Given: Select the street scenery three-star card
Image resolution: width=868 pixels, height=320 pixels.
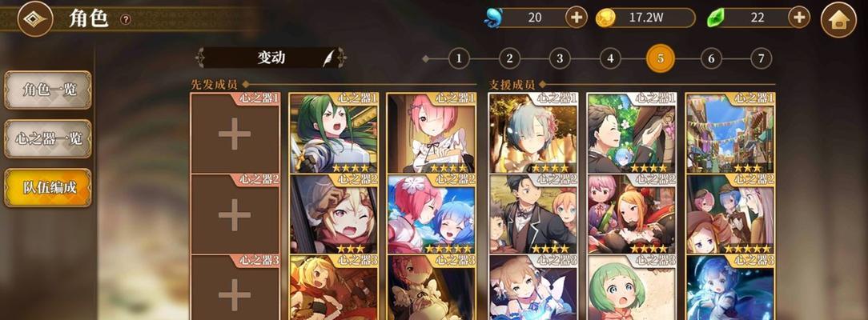Looking at the screenshot, I should 731,133.
